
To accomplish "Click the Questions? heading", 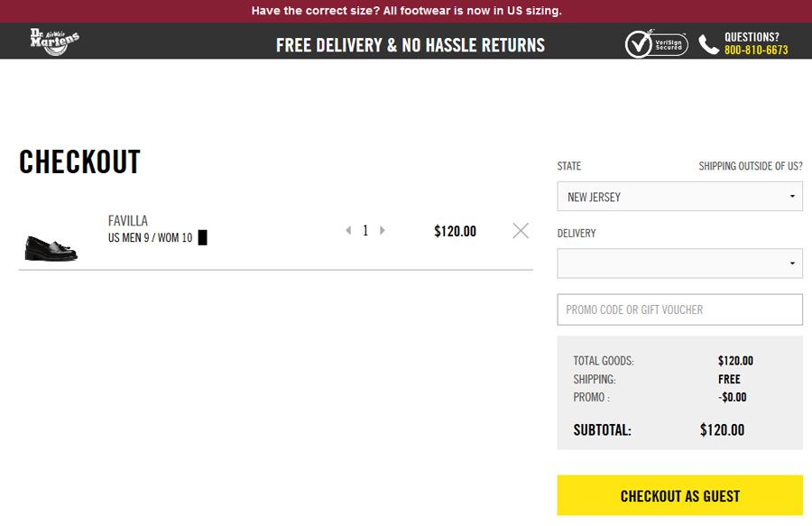I will click(x=752, y=37).
